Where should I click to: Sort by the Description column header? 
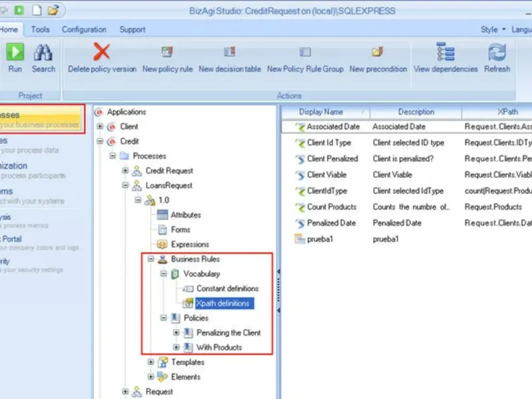pyautogui.click(x=416, y=112)
